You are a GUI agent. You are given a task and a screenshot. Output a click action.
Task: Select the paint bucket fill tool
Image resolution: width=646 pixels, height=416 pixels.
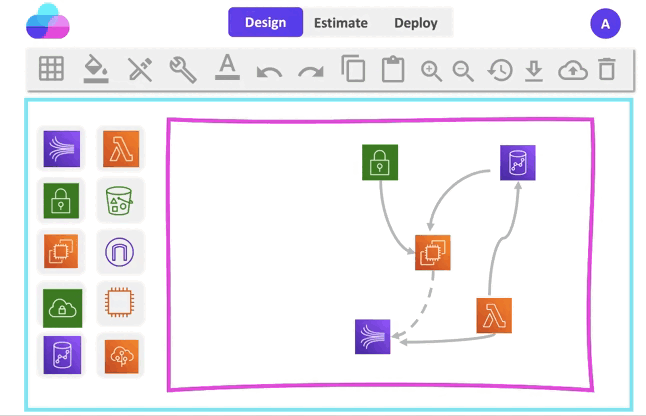[96, 69]
